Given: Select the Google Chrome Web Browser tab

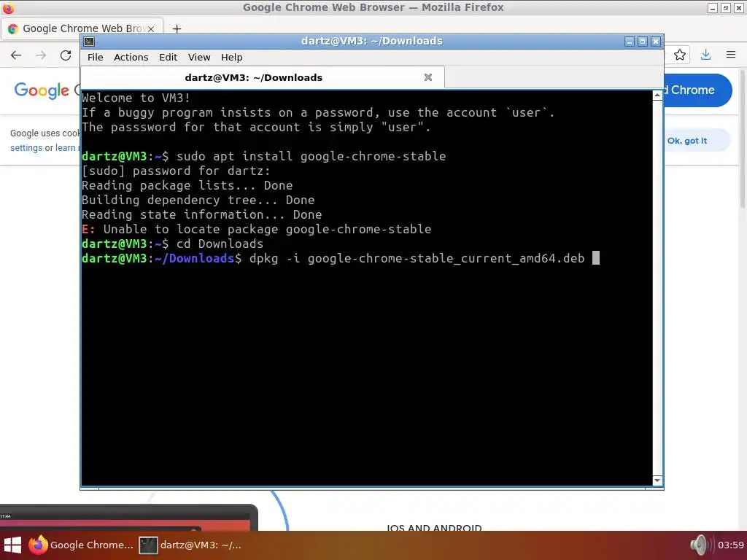Looking at the screenshot, I should [82, 28].
